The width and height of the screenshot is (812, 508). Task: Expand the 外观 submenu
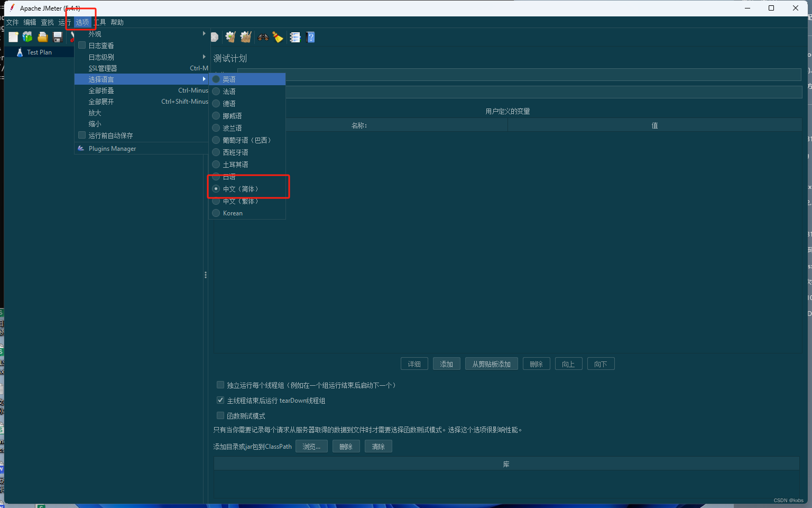[x=142, y=34]
